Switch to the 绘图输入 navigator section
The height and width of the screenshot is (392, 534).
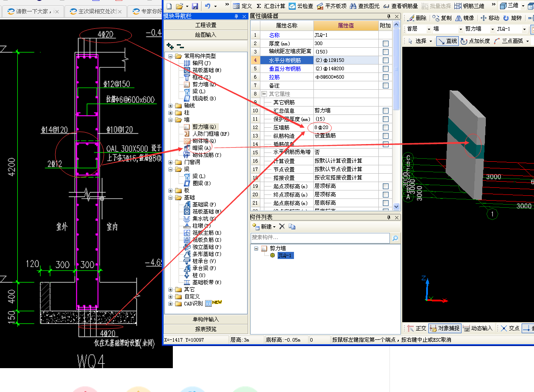point(206,34)
